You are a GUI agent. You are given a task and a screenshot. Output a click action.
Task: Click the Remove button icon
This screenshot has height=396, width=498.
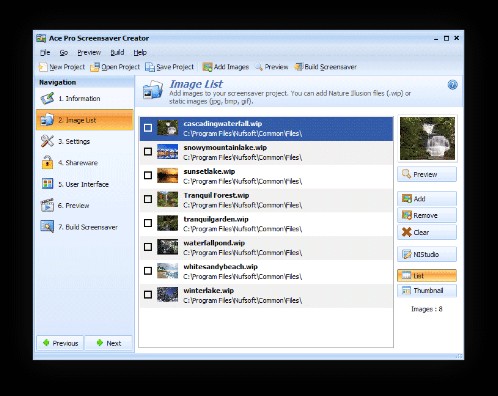click(407, 215)
